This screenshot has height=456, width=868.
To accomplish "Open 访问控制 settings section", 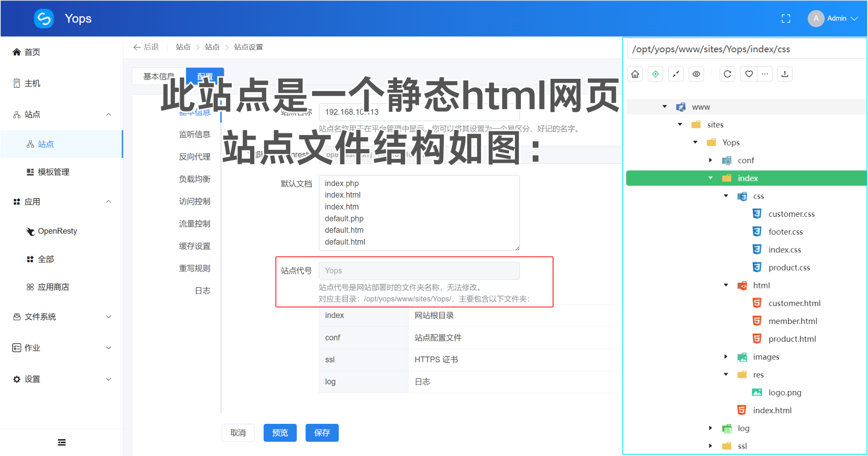I will tap(195, 201).
